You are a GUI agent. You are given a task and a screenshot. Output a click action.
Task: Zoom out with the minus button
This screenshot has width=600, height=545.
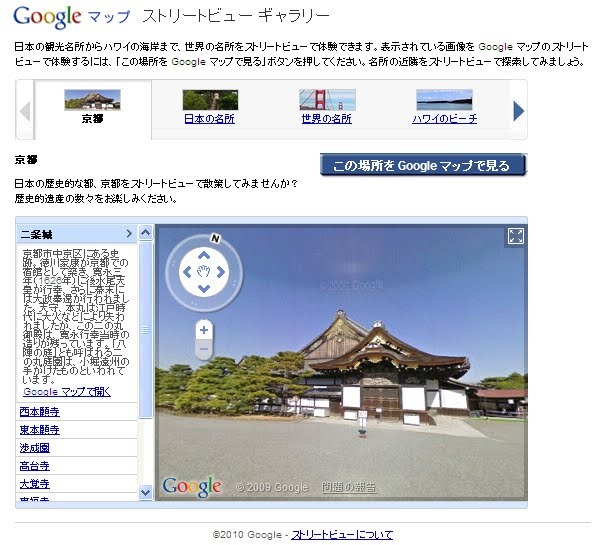tap(204, 349)
